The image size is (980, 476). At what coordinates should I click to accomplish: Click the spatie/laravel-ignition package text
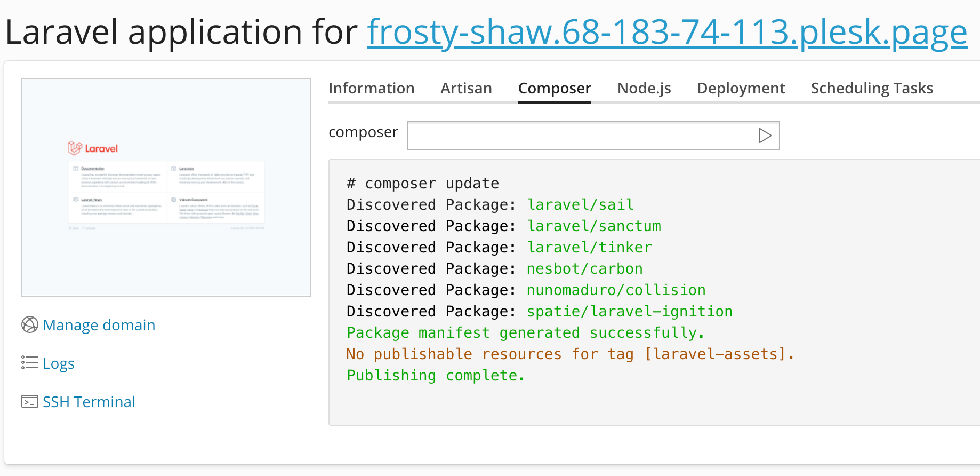tap(629, 311)
